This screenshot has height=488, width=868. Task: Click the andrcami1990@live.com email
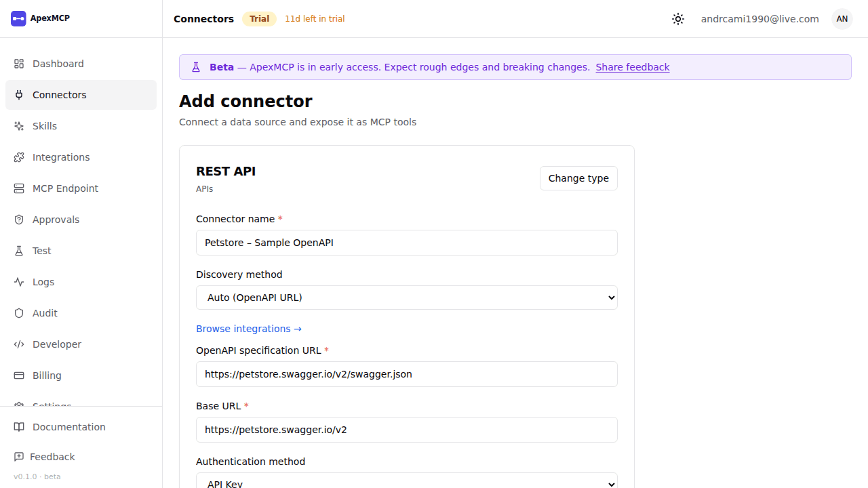760,19
